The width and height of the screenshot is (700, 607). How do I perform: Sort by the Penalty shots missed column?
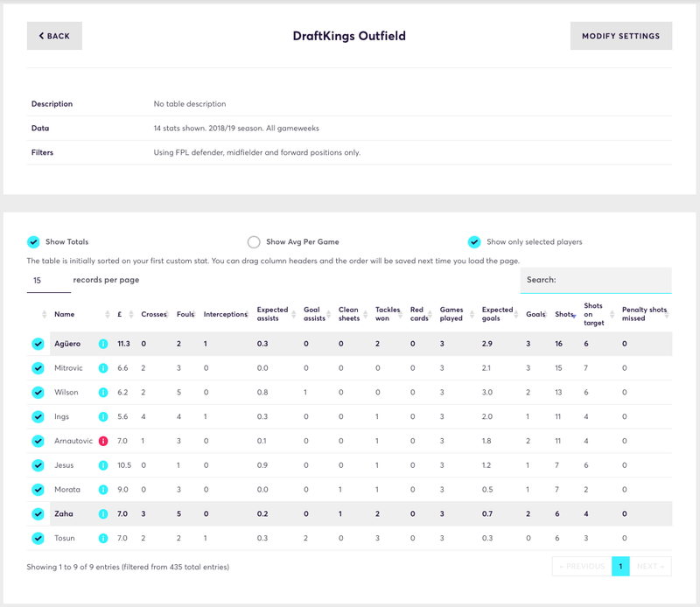click(646, 314)
